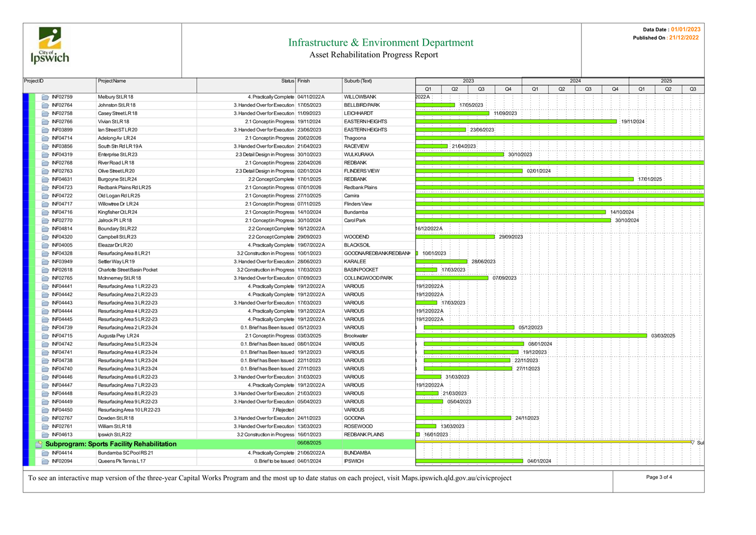The image size is (756, 535).
Task: Click the folder icon beside INF04320
Action: [x=45, y=237]
